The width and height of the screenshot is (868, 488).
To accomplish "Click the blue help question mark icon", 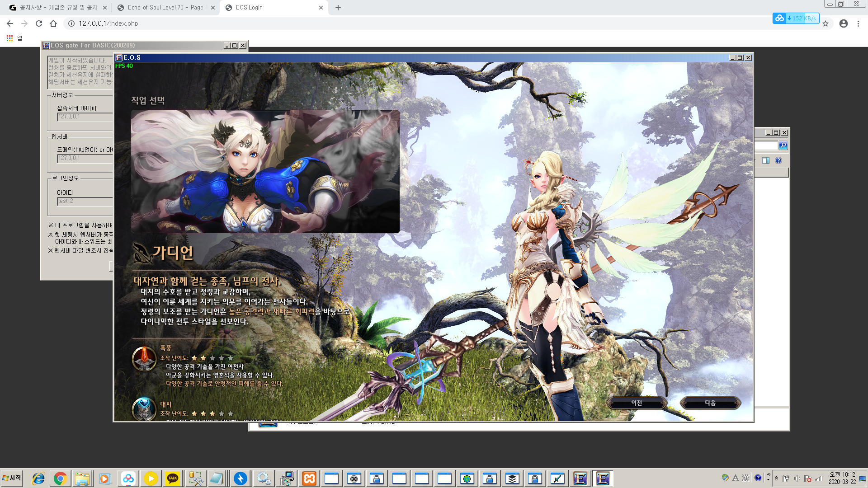I will tap(778, 160).
